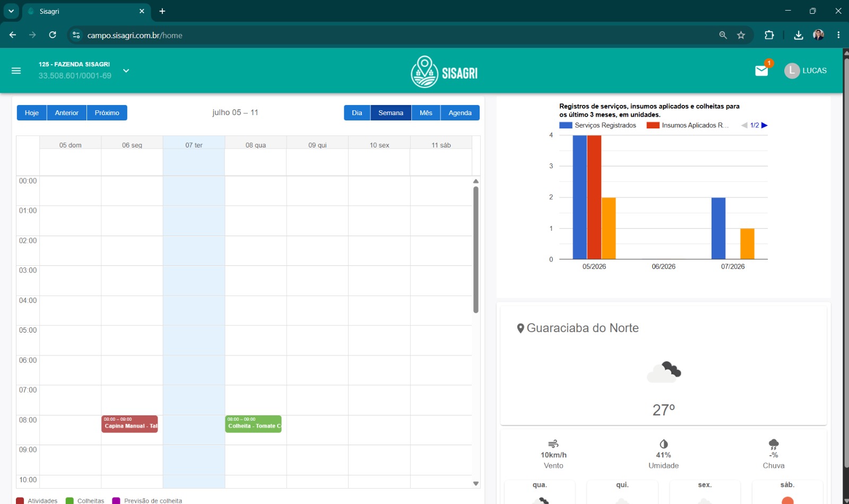Image resolution: width=849 pixels, height=504 pixels.
Task: Reload the page with the refresh icon
Action: pyautogui.click(x=53, y=35)
